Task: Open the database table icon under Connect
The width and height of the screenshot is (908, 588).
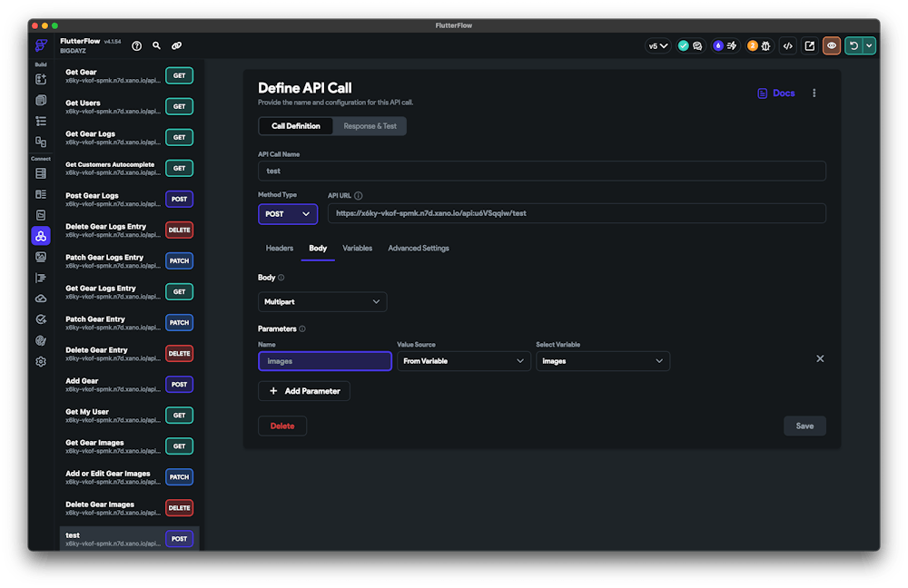Action: pyautogui.click(x=41, y=173)
